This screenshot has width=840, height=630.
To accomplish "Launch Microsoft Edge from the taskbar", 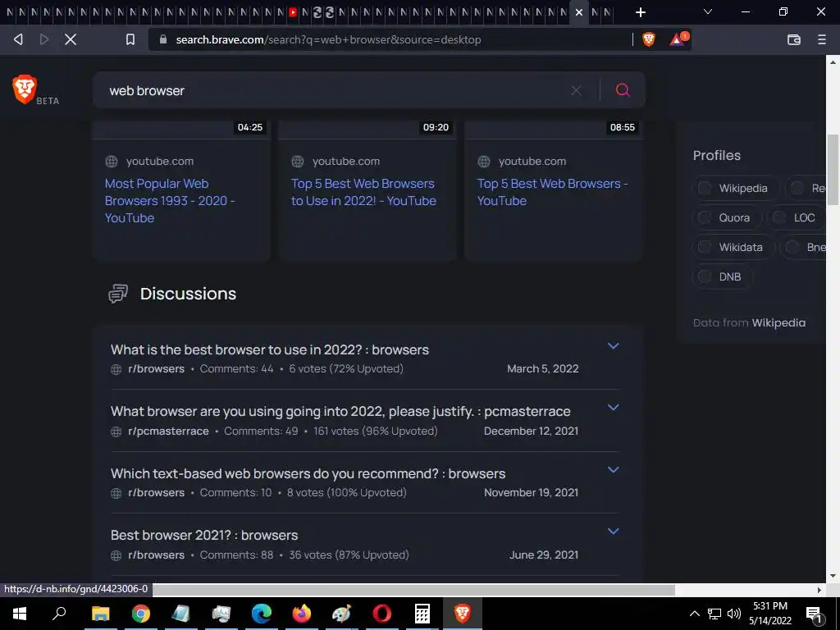I will [262, 614].
